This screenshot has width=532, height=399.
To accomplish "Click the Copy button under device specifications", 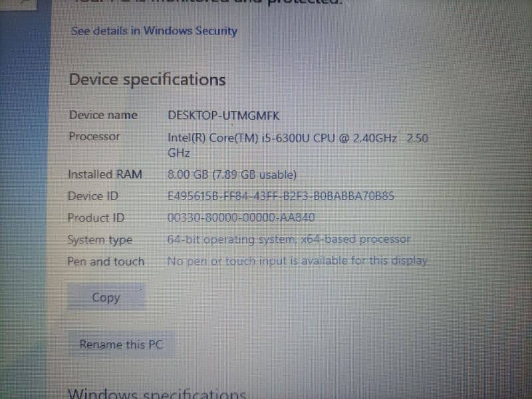I will (106, 297).
